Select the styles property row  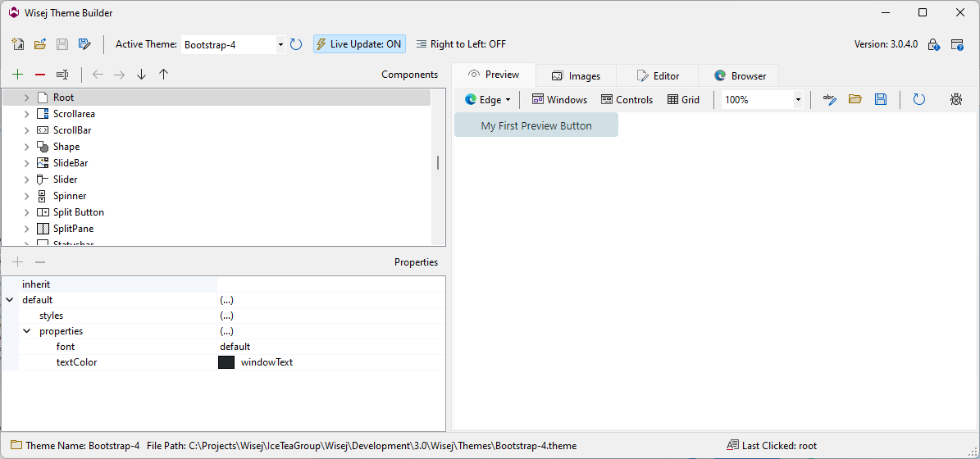[232, 316]
